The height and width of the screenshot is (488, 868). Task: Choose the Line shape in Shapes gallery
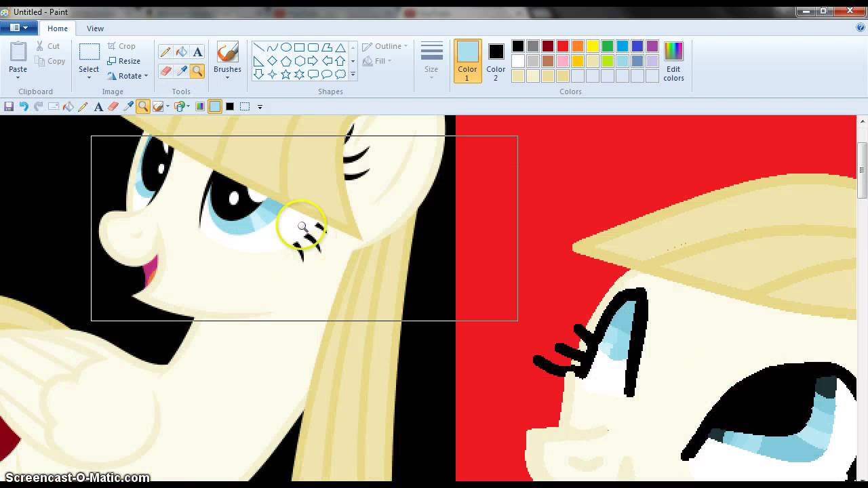(x=259, y=47)
